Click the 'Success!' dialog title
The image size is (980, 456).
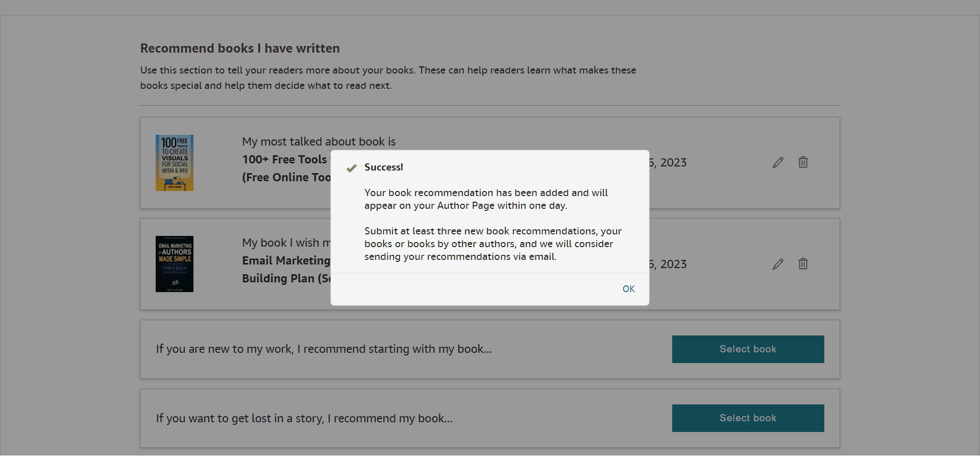[x=383, y=167]
